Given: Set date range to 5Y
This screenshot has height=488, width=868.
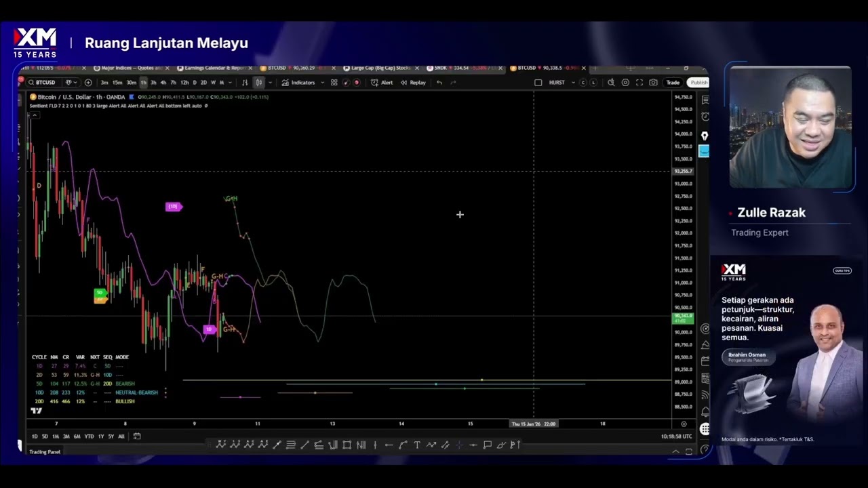Looking at the screenshot, I should click(111, 436).
